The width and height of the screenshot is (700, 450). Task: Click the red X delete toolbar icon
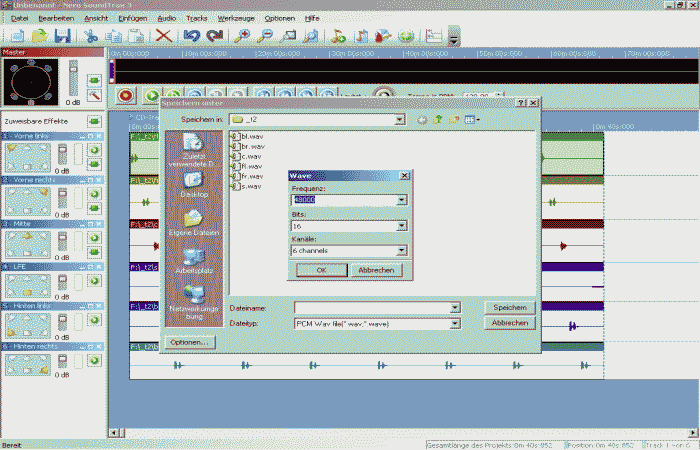pyautogui.click(x=163, y=36)
